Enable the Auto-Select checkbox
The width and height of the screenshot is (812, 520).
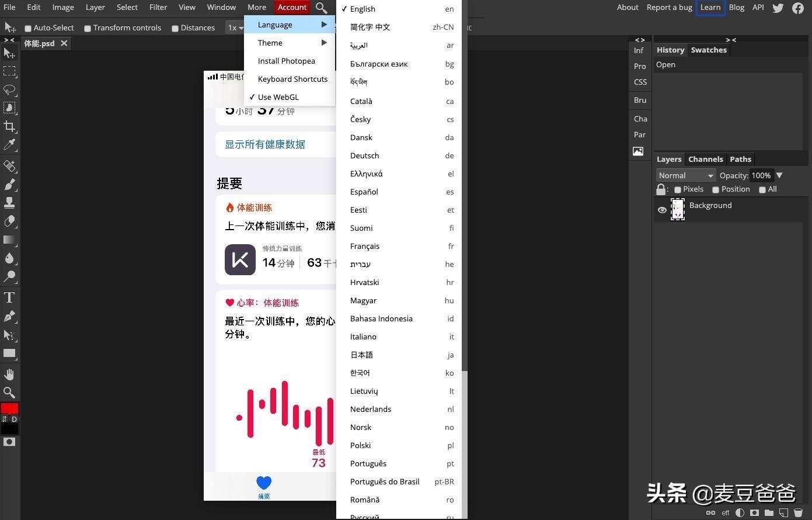coord(28,28)
